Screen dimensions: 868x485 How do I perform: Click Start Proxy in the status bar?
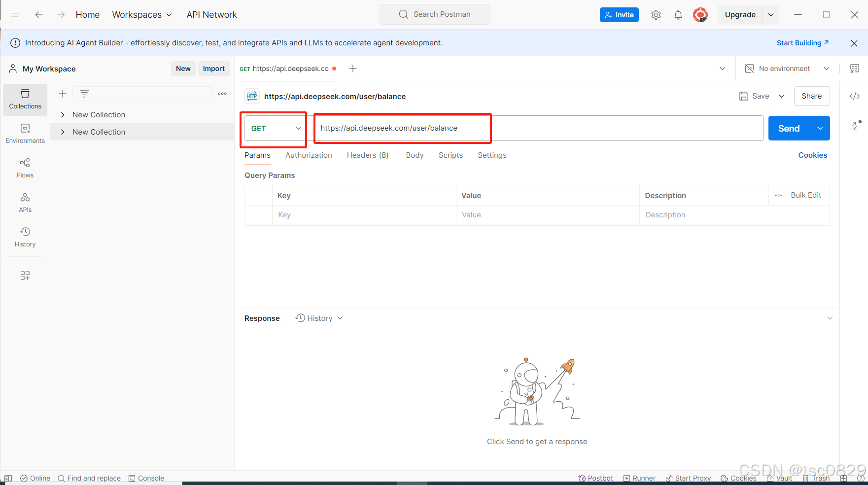688,478
